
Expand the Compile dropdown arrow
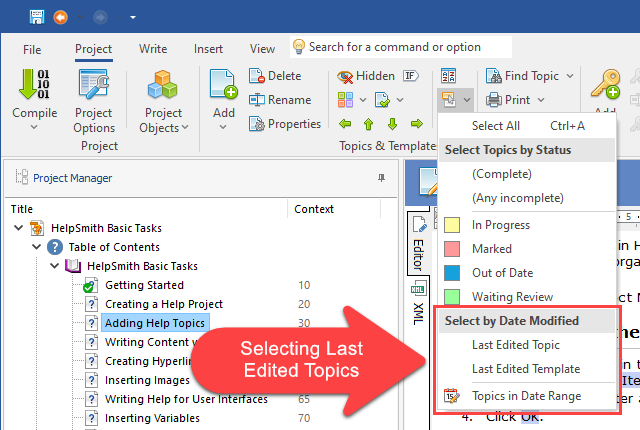point(34,127)
